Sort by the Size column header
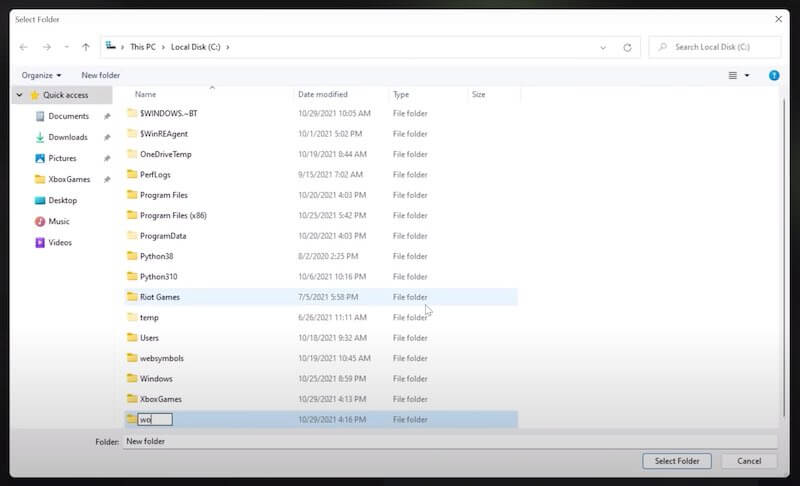 click(x=479, y=94)
